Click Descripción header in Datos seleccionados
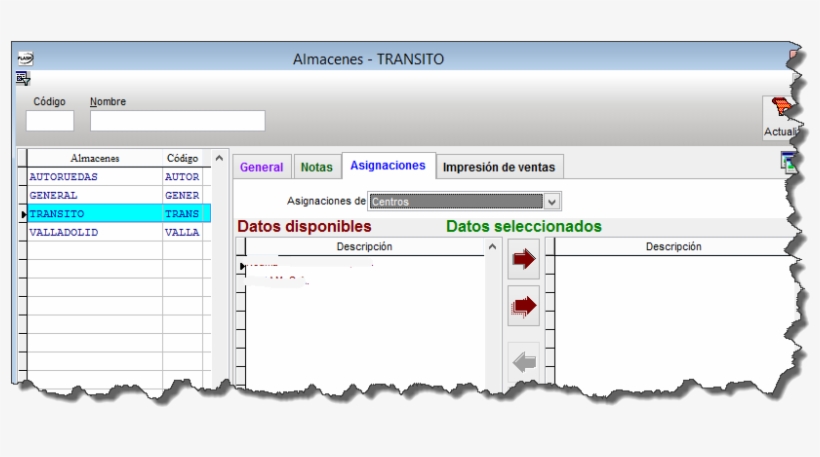The width and height of the screenshot is (820, 457). (674, 246)
